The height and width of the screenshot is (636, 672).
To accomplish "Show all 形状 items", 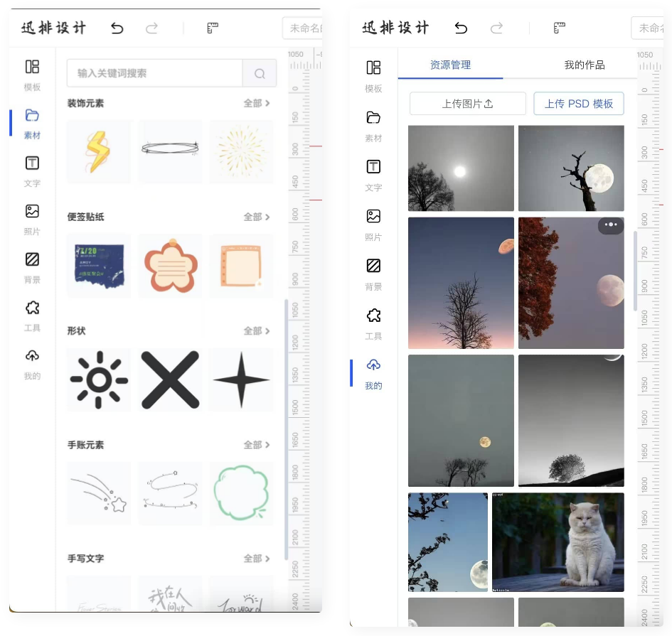I will click(257, 330).
